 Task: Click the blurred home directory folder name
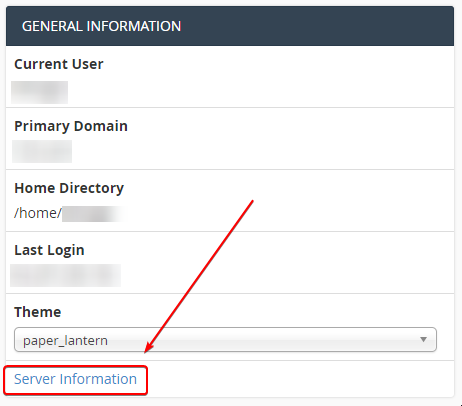[93, 214]
